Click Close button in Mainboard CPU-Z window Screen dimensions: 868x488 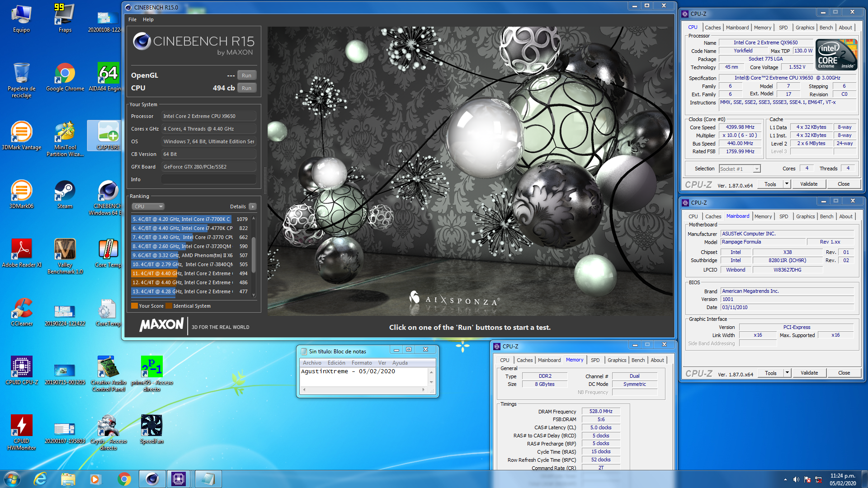click(844, 373)
